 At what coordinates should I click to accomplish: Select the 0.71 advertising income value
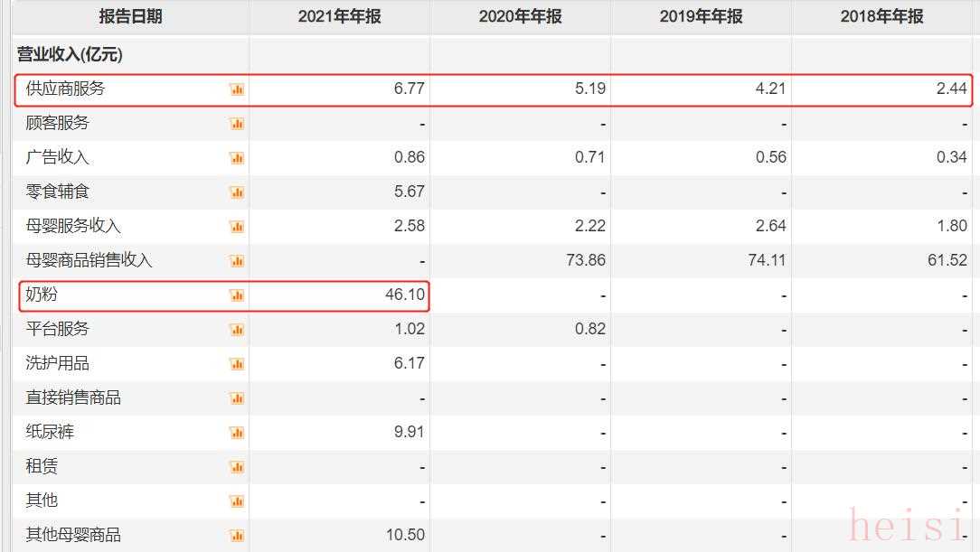(590, 157)
